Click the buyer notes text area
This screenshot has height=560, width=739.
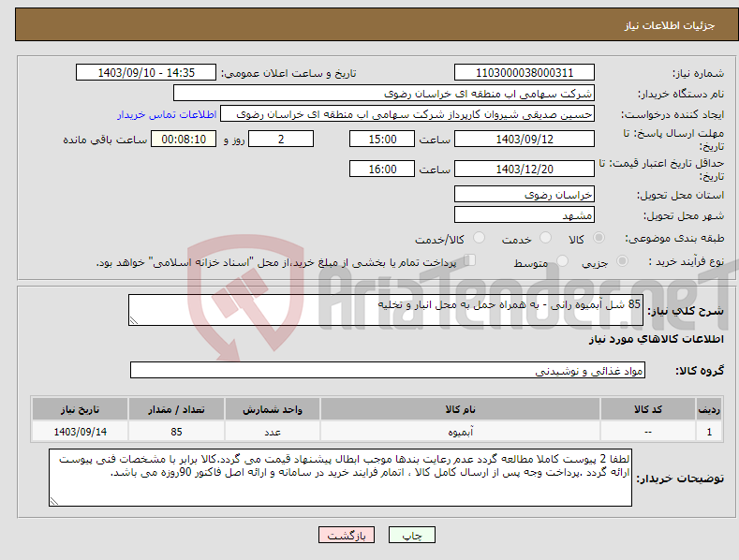(x=340, y=478)
